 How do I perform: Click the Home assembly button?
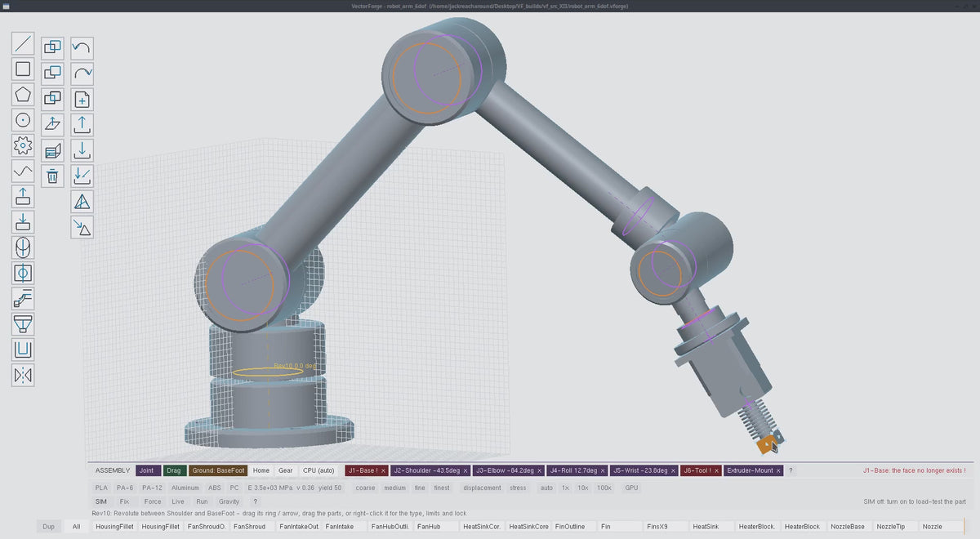(x=261, y=470)
